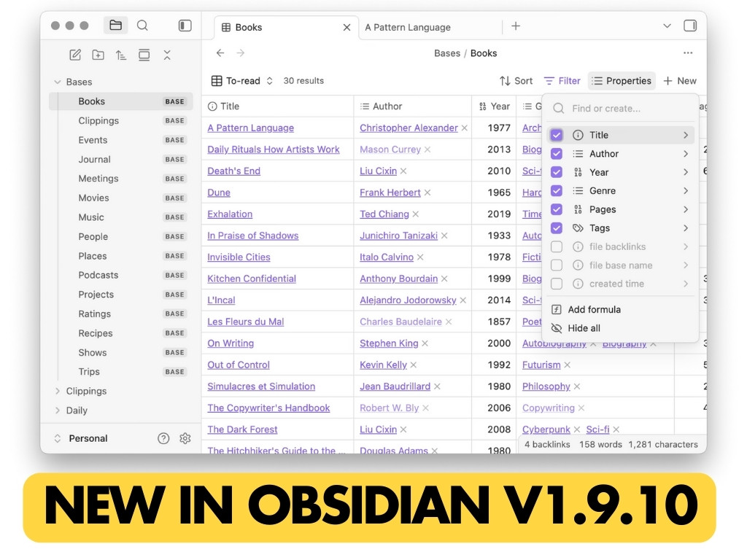The height and width of the screenshot is (560, 747).
Task: Click the auto-reveal current file icon
Action: pyautogui.click(x=144, y=55)
